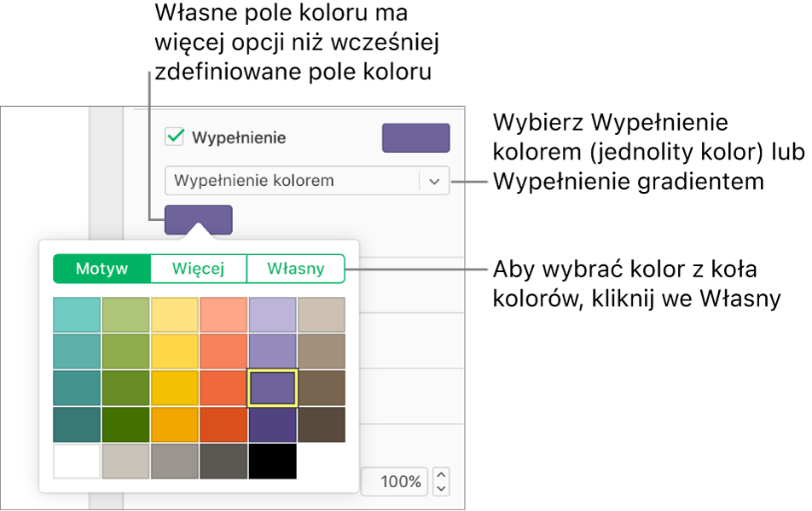Pick the dark indigo swatch in fourth row

(272, 425)
